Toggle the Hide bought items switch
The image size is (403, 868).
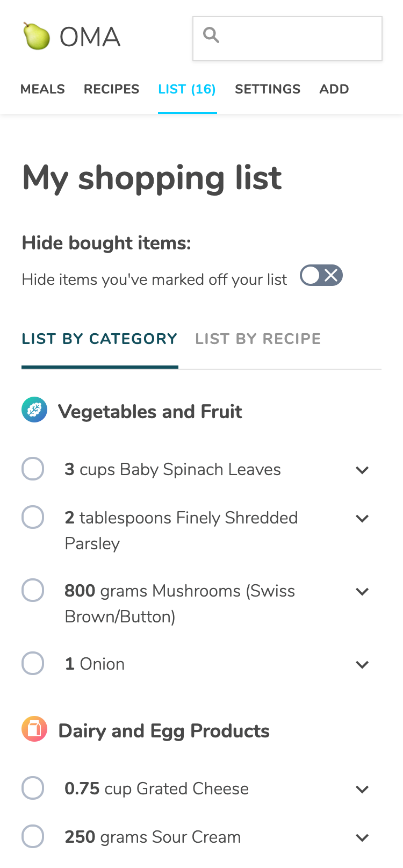pyautogui.click(x=321, y=276)
